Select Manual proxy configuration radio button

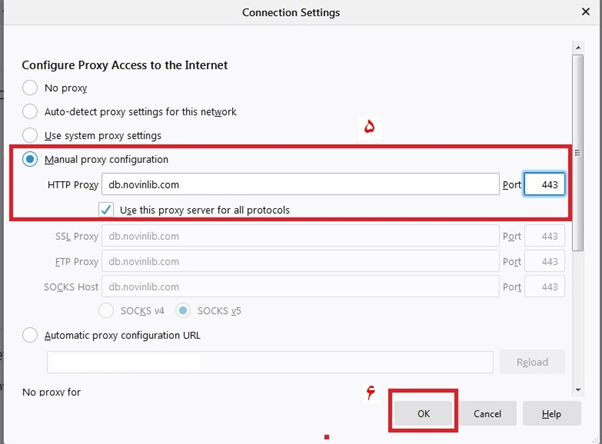pyautogui.click(x=30, y=159)
